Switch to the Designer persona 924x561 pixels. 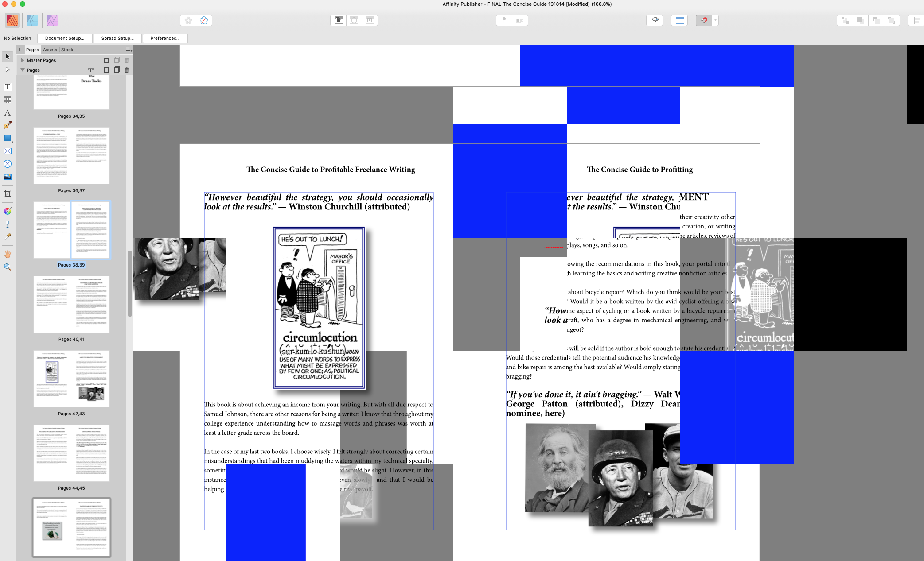tap(32, 20)
